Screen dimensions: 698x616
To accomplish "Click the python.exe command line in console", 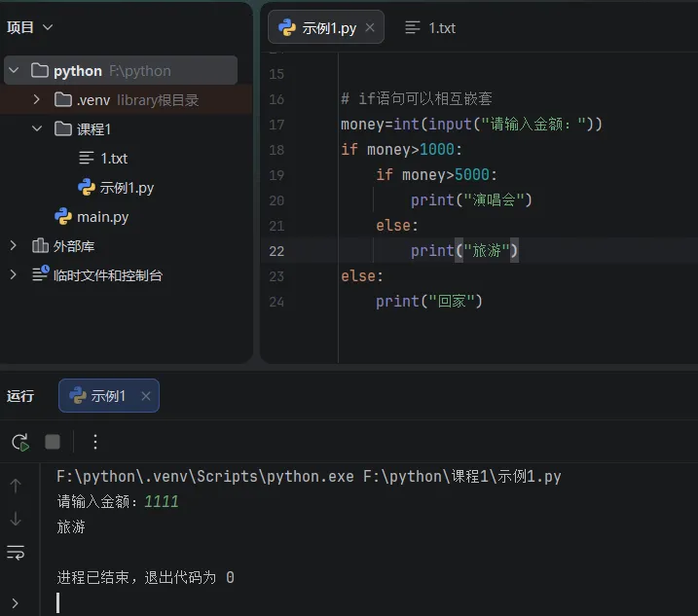I will (309, 477).
